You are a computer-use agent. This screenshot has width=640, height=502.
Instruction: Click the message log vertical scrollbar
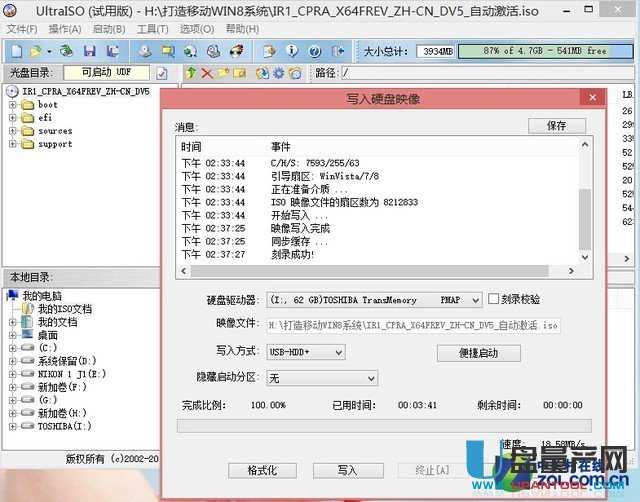585,201
